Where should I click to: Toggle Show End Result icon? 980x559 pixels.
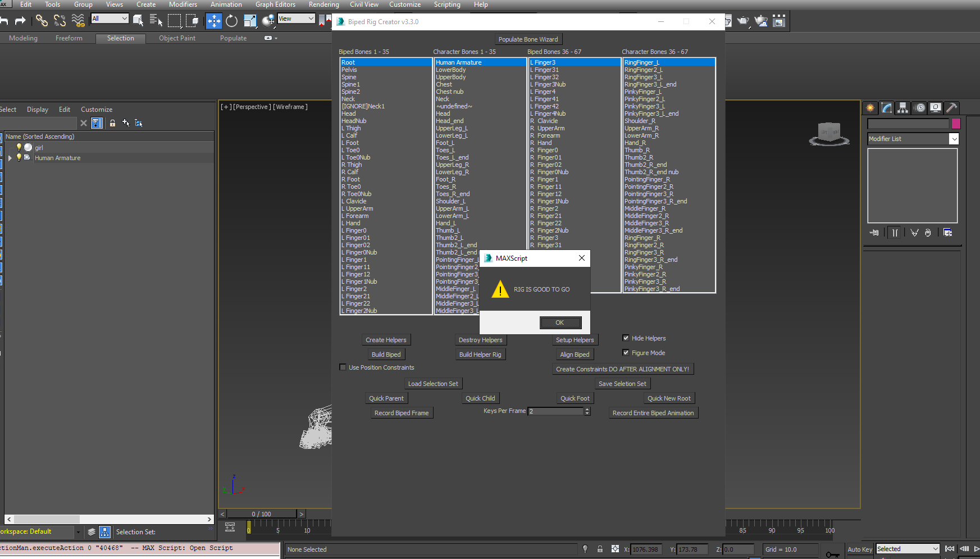pyautogui.click(x=895, y=233)
